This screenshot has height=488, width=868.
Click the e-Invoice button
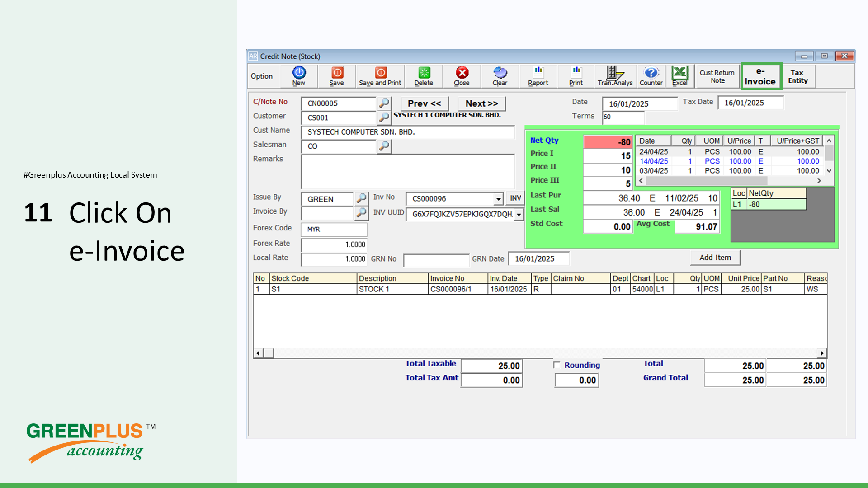[x=761, y=76]
